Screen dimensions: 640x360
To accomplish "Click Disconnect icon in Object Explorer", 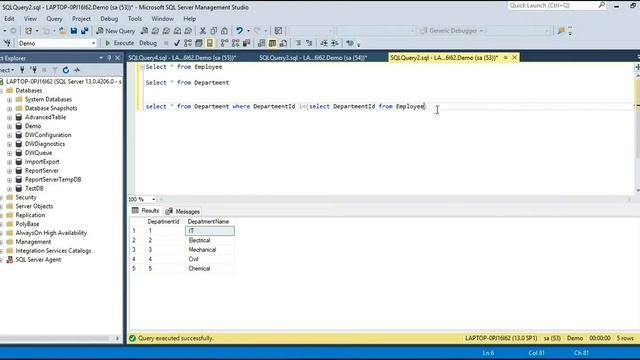I will (33, 70).
